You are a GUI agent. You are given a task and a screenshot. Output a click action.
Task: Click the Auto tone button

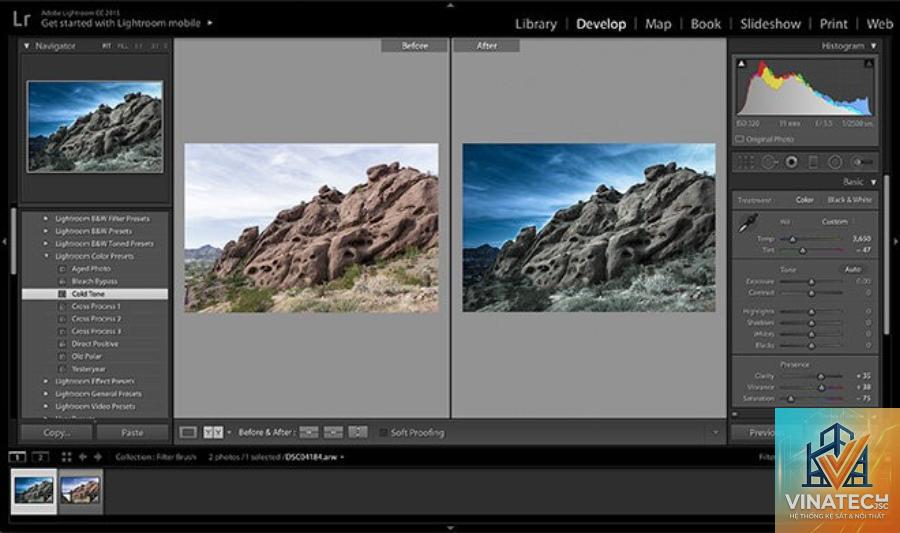pyautogui.click(x=852, y=269)
